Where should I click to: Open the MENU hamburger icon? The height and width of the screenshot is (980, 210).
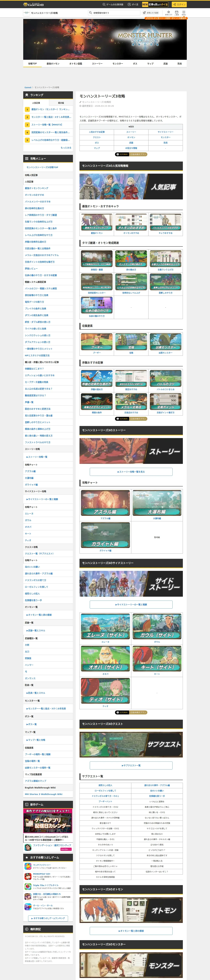(x=183, y=13)
